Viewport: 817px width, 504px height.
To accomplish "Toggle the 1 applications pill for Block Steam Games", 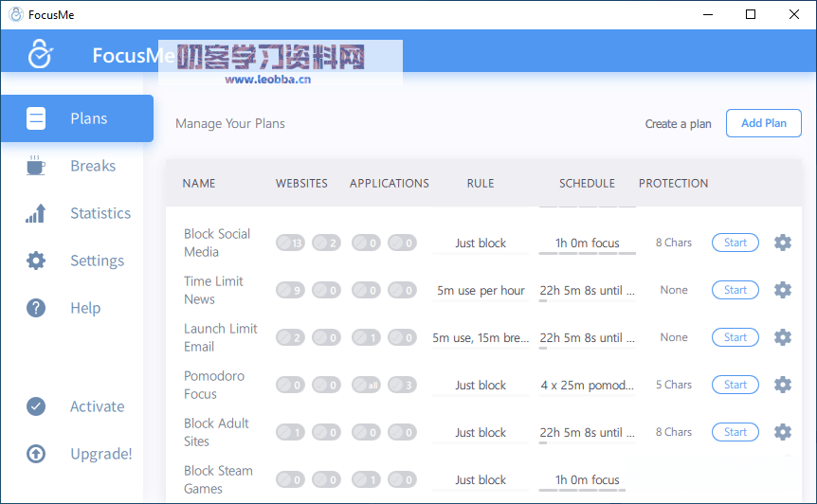I will coord(366,479).
